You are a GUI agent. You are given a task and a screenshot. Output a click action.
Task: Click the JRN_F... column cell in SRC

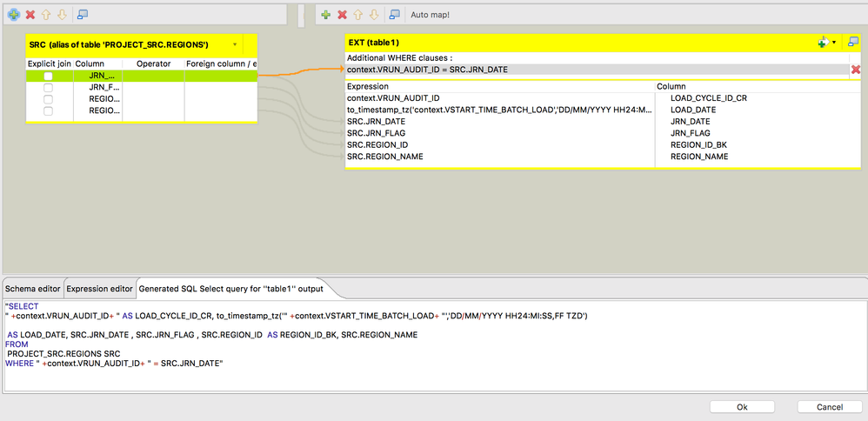coord(97,88)
